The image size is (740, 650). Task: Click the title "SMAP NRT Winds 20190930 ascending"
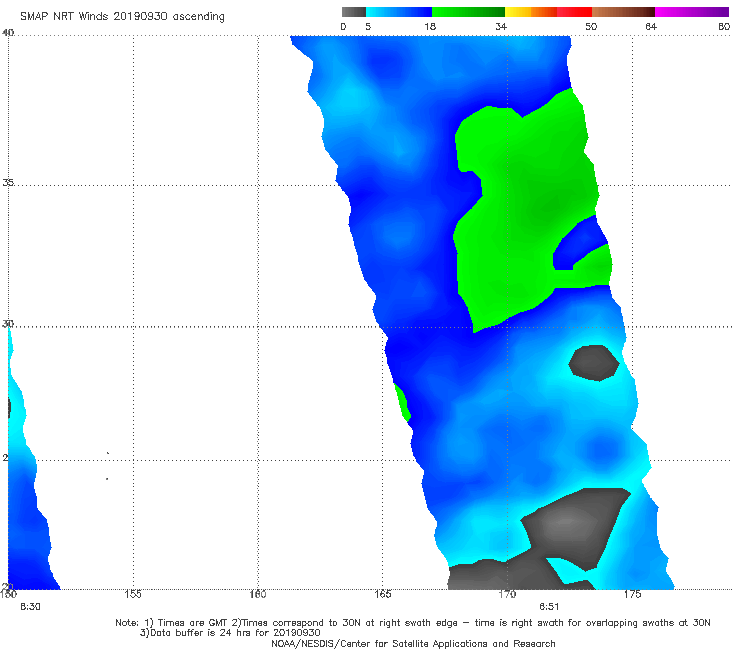pyautogui.click(x=122, y=17)
